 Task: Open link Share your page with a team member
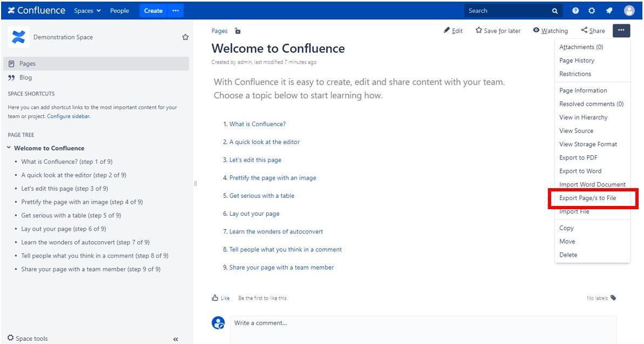pyautogui.click(x=281, y=267)
